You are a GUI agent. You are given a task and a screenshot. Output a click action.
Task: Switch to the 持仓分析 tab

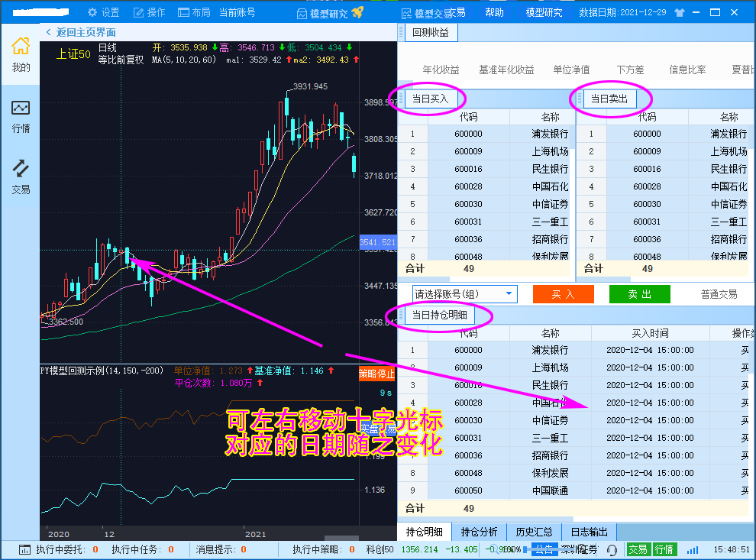(479, 532)
